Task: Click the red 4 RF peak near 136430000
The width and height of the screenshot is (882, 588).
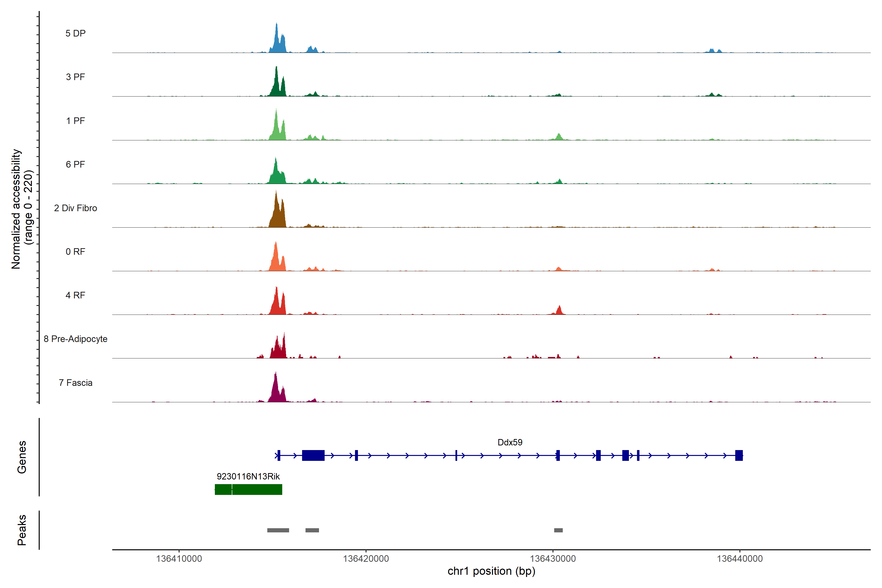Action: coord(559,311)
